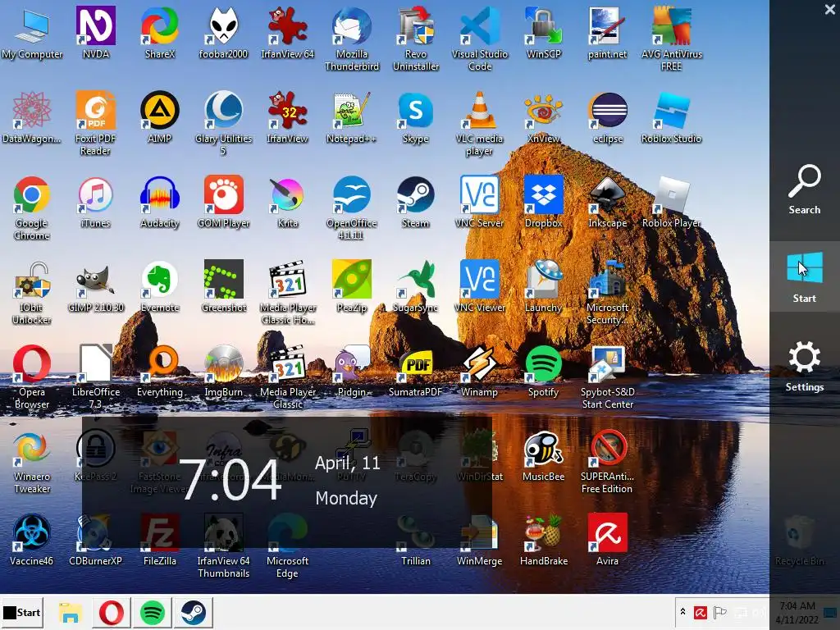
Task: Open SUPERAnti... Free Edition shortcut
Action: pos(608,462)
